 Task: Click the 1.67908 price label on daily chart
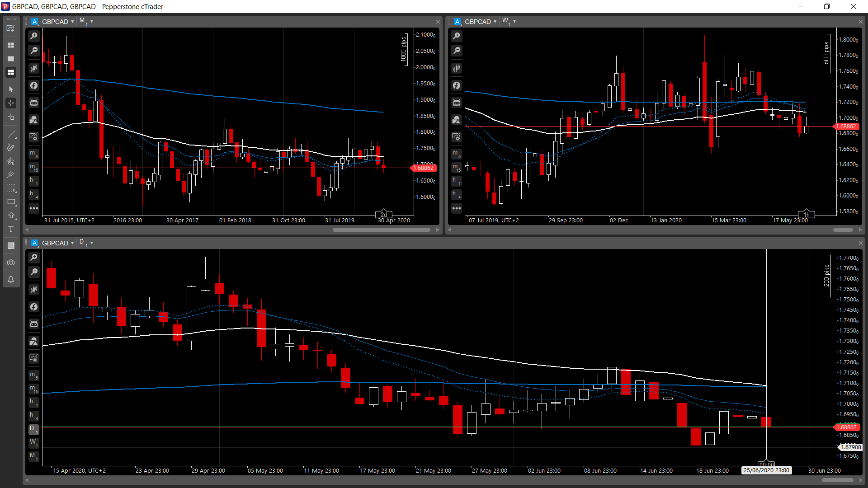pyautogui.click(x=851, y=447)
